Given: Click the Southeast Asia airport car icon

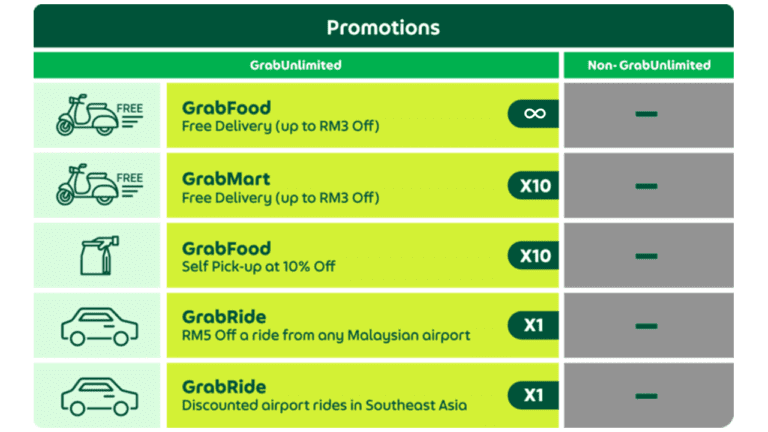Looking at the screenshot, I should tap(97, 396).
